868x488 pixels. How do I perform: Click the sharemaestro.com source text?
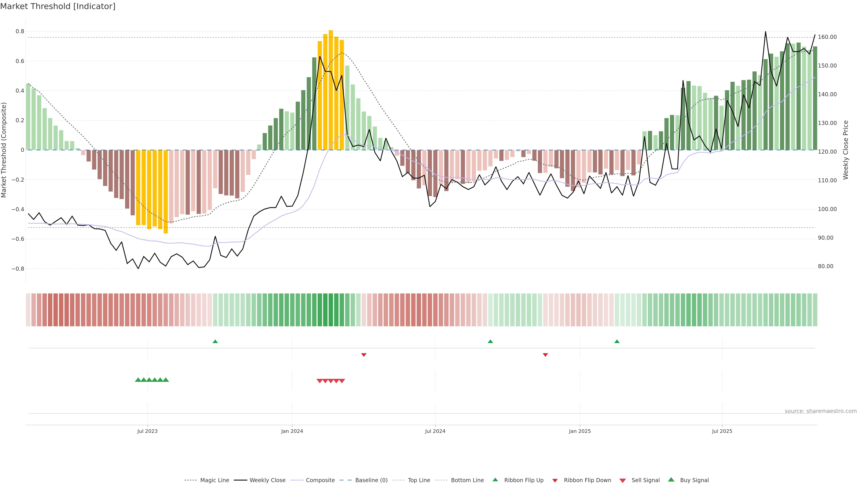pos(821,411)
